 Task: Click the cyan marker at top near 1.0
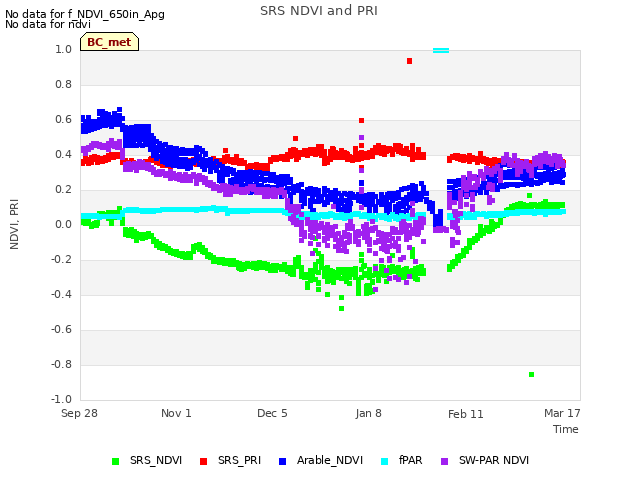[x=441, y=51]
